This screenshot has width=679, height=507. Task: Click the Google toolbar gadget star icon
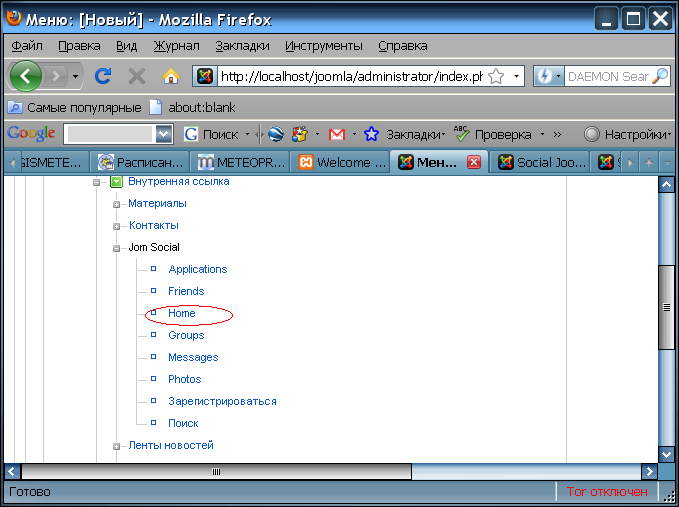[x=300, y=134]
